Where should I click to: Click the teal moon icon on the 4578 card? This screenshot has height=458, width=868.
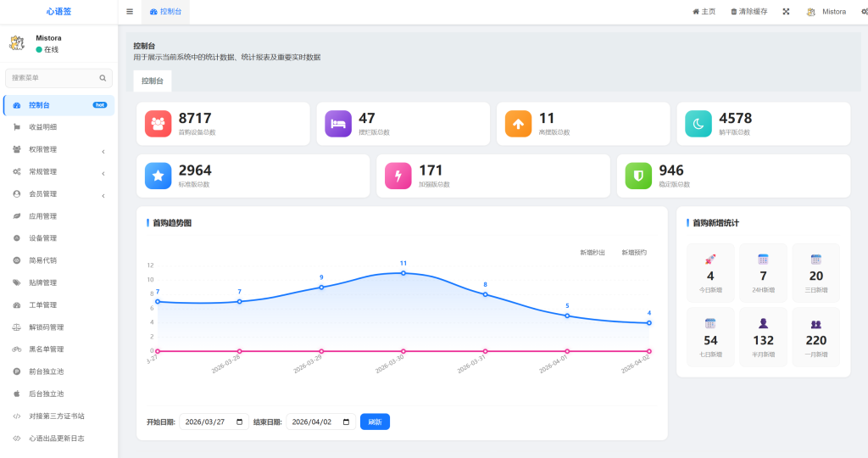[x=698, y=124]
